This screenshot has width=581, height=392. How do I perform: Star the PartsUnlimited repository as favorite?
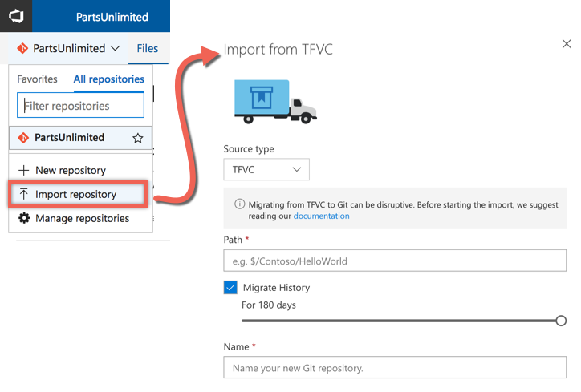tap(138, 138)
